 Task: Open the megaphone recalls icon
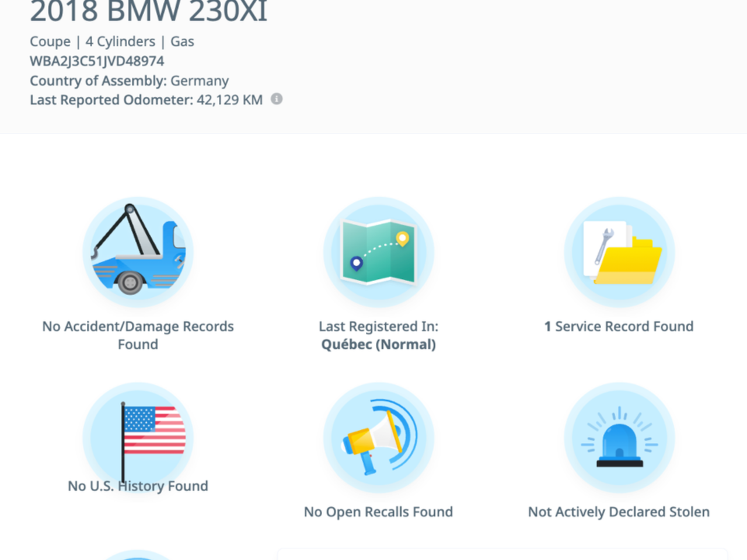click(x=378, y=437)
